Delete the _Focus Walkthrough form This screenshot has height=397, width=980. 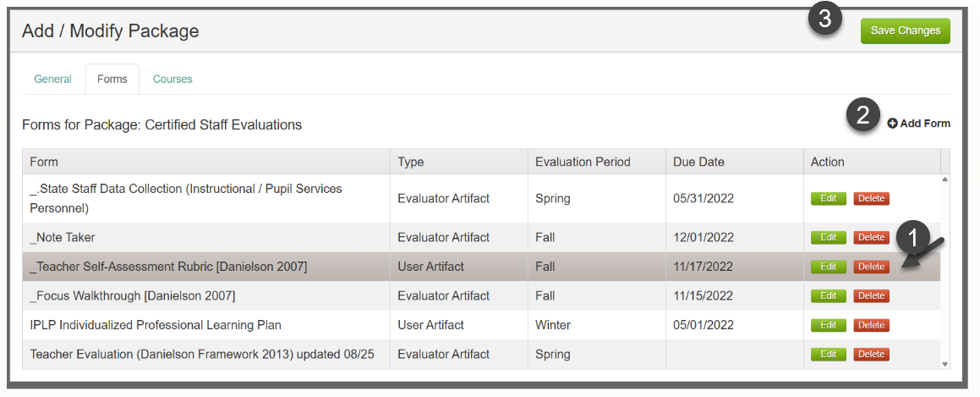(871, 296)
